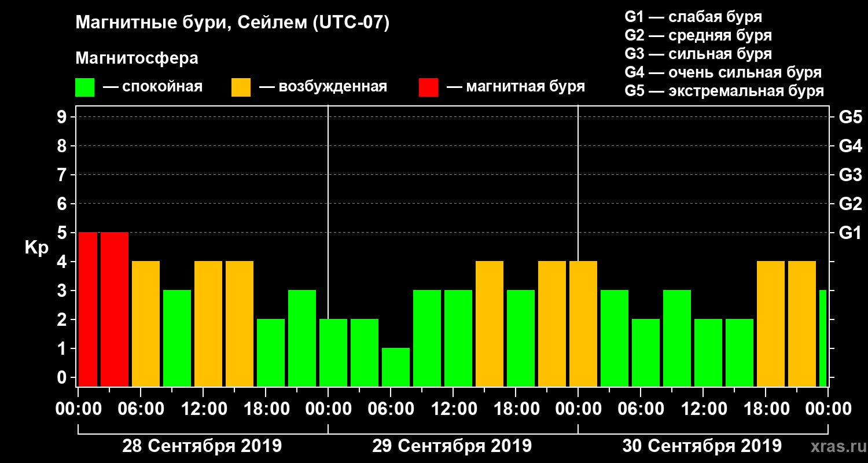Click the green Kp 3 bar at 09:00 on 28 September
The image size is (868, 463).
177,338
